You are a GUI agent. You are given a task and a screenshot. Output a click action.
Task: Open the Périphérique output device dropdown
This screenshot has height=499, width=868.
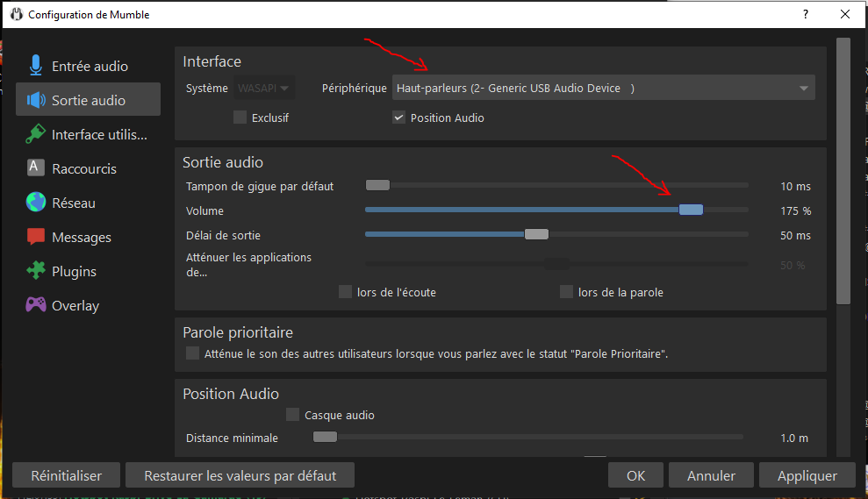(604, 88)
